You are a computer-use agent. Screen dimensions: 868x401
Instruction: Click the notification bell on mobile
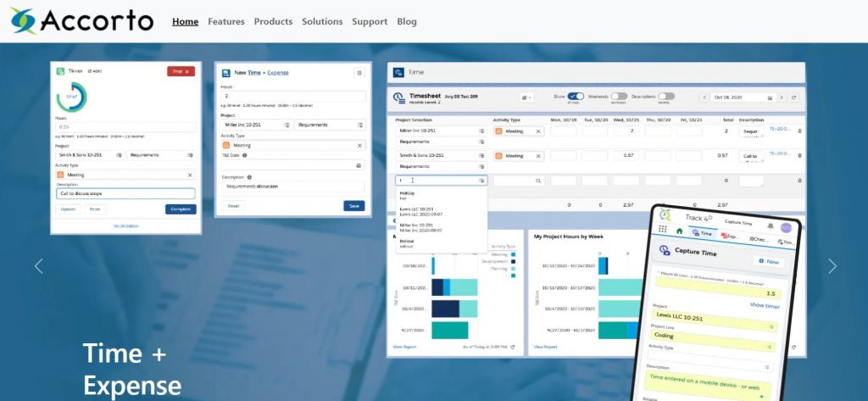click(x=770, y=226)
